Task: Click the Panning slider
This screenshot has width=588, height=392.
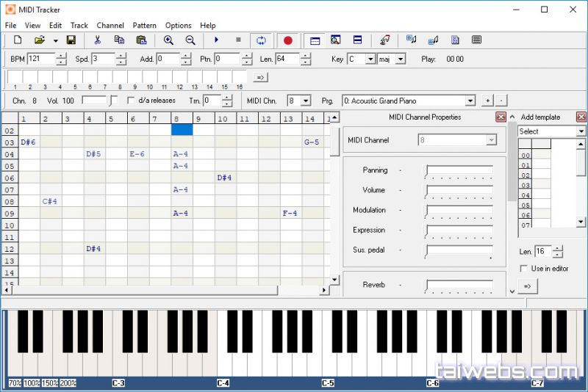Action: [x=459, y=171]
